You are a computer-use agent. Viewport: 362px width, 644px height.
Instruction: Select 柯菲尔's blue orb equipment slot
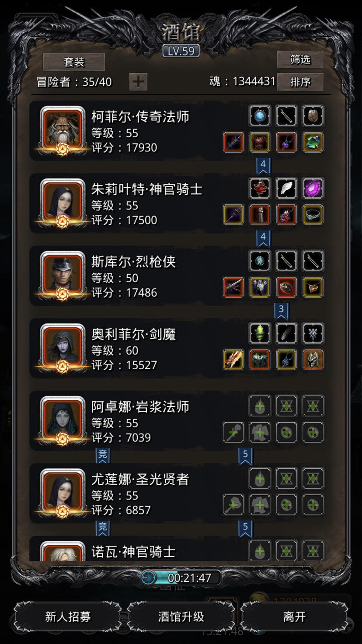260,116
